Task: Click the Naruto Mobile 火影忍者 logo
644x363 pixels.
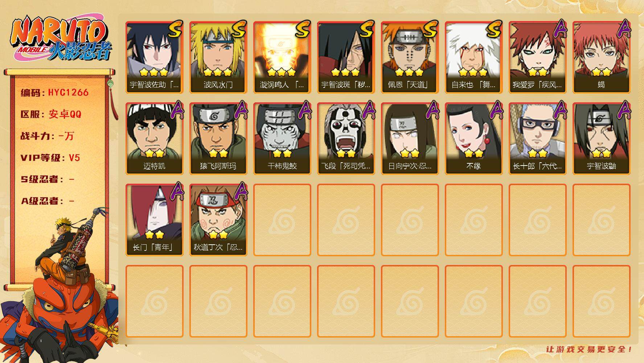Action: 61,39
